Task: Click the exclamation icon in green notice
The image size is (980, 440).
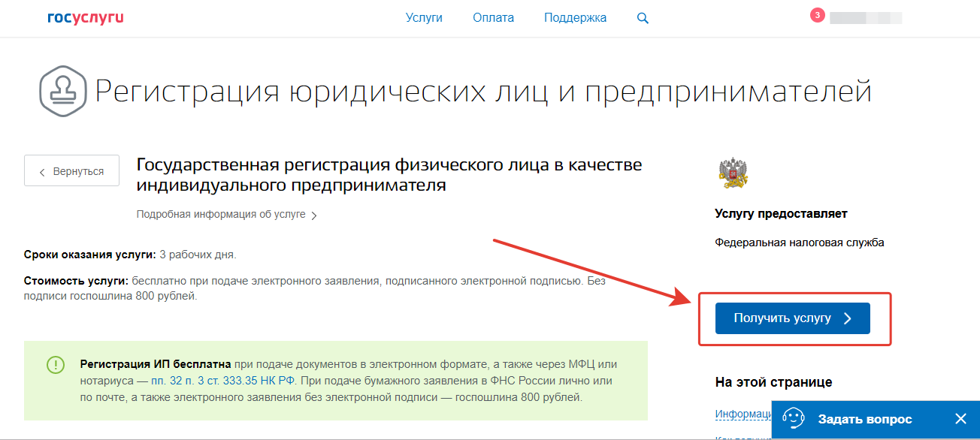Action: coord(56,365)
